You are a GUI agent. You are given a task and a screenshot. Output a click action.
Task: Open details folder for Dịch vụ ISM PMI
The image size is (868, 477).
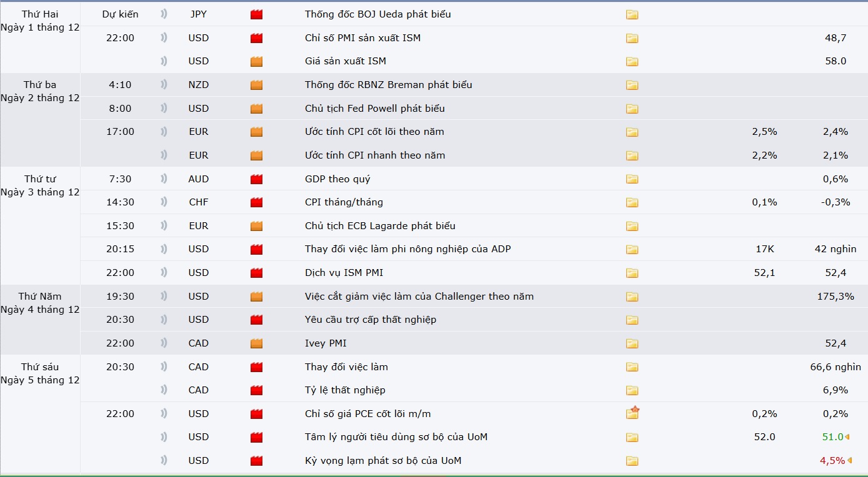[632, 273]
